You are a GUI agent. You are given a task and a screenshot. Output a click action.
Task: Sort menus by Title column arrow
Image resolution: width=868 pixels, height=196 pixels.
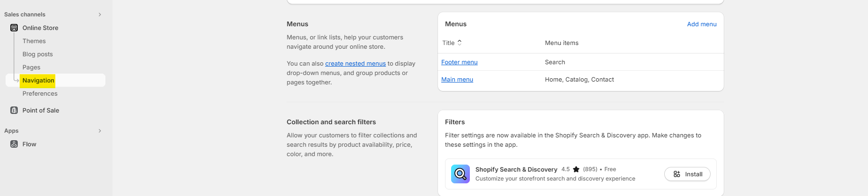click(460, 43)
